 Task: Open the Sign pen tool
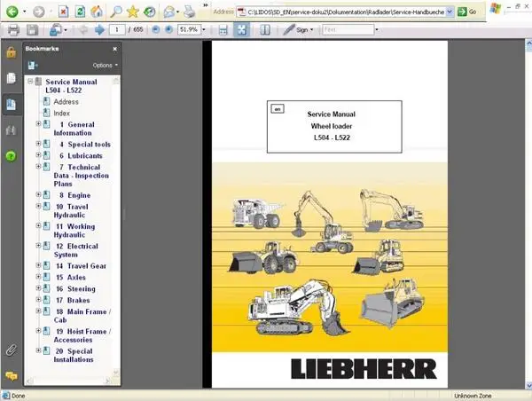(298, 30)
